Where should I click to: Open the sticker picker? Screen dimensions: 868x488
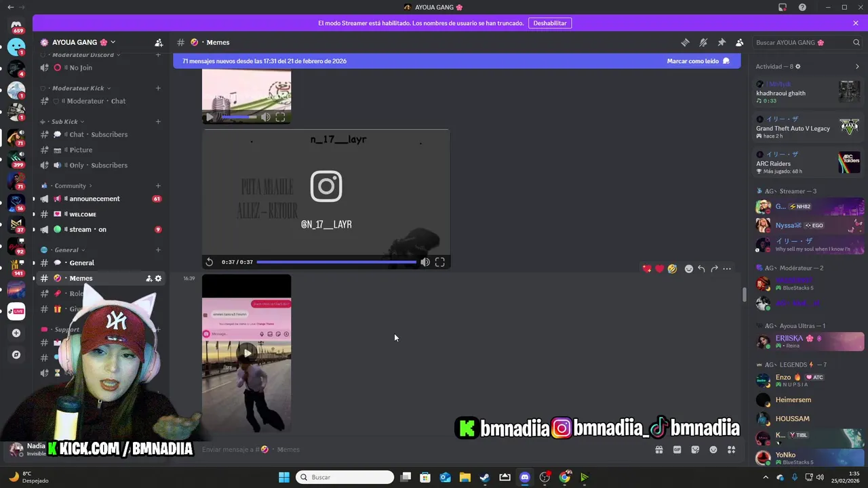pyautogui.click(x=695, y=449)
